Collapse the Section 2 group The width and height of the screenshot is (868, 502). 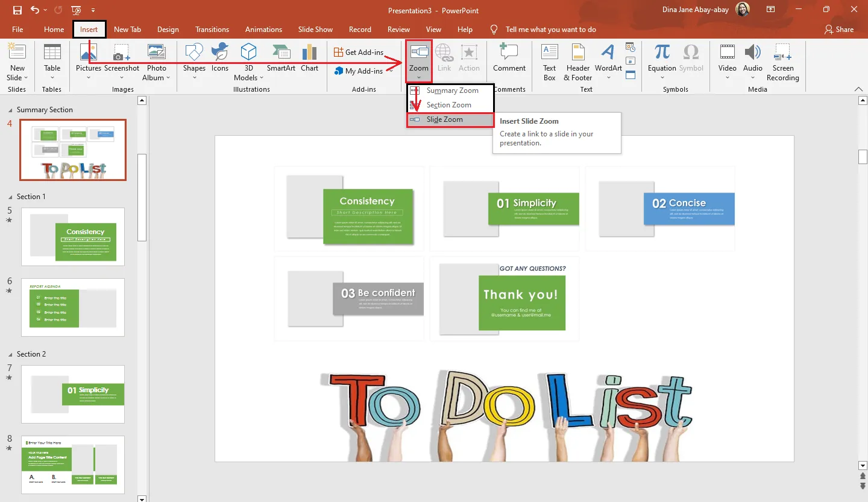(x=10, y=355)
